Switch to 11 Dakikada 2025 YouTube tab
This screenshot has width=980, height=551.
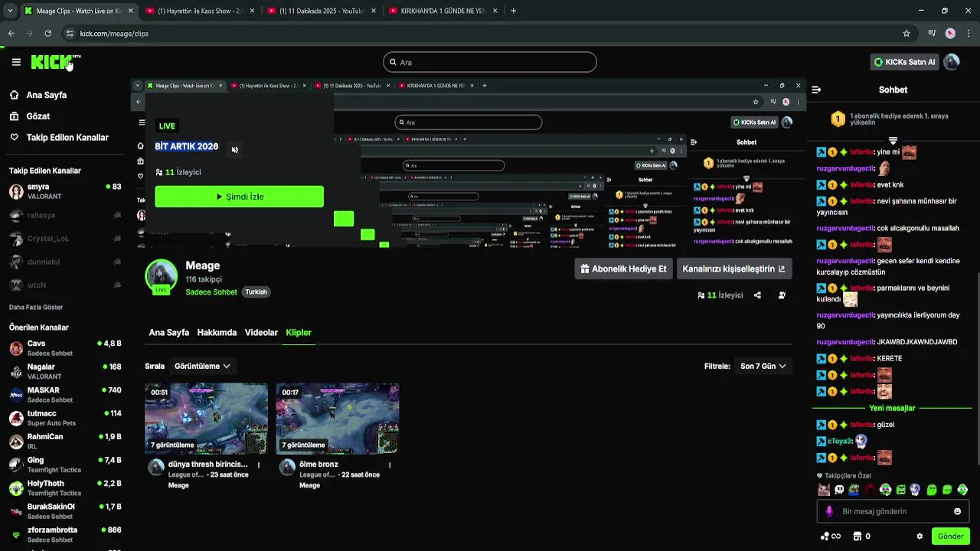tap(320, 11)
